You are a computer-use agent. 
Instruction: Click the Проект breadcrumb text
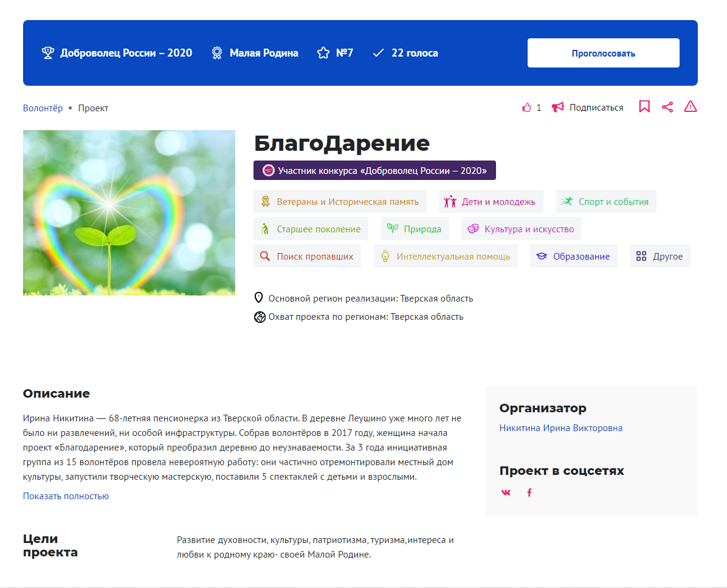[93, 108]
